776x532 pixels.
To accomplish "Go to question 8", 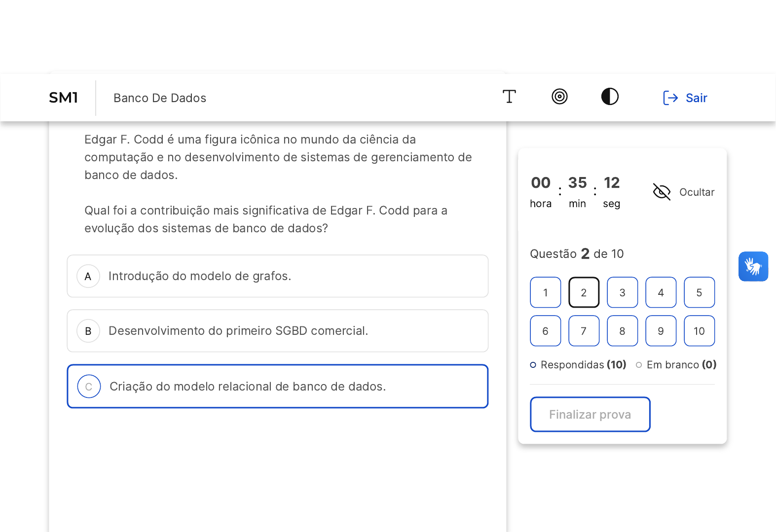I will [x=622, y=331].
